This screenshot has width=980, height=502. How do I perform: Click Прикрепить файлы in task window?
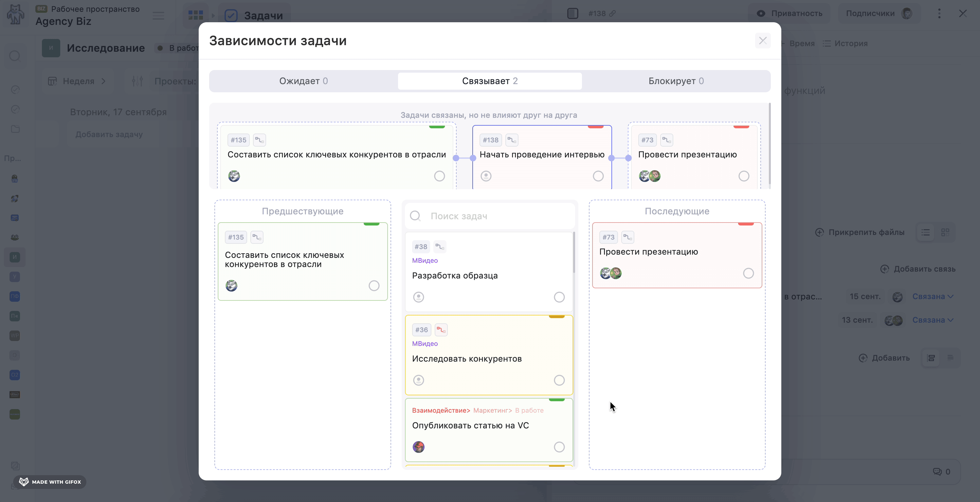pos(860,232)
